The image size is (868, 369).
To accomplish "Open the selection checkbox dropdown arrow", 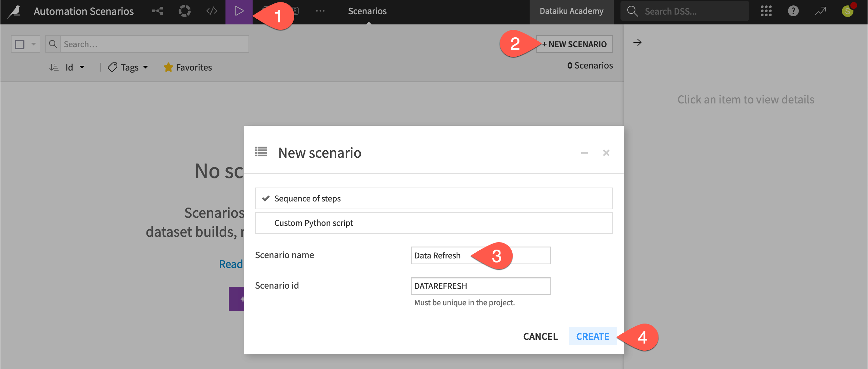I will (33, 44).
